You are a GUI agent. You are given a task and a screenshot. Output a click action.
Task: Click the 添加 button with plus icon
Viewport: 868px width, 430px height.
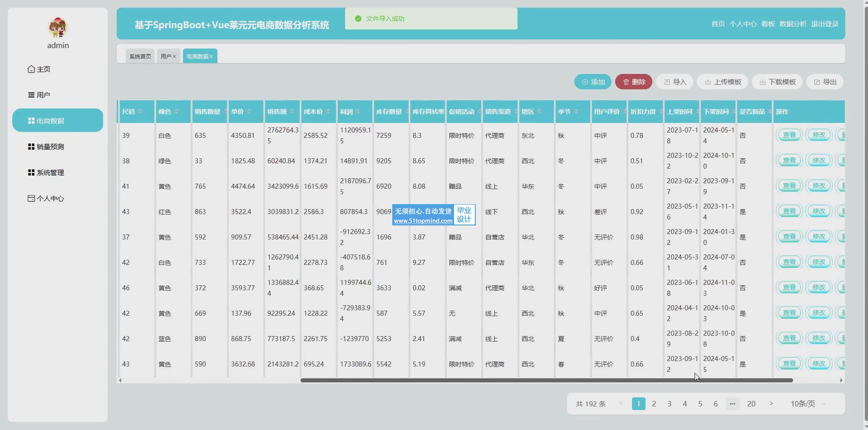coord(593,82)
